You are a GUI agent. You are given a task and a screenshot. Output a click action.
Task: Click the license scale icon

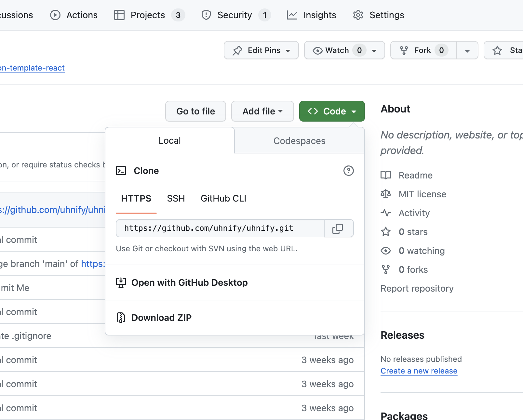[x=386, y=194]
